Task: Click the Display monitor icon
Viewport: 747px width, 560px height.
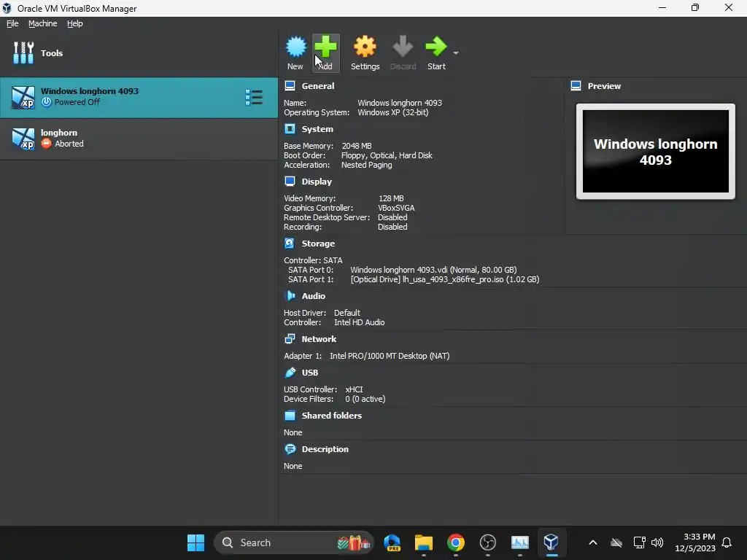Action: coord(290,181)
